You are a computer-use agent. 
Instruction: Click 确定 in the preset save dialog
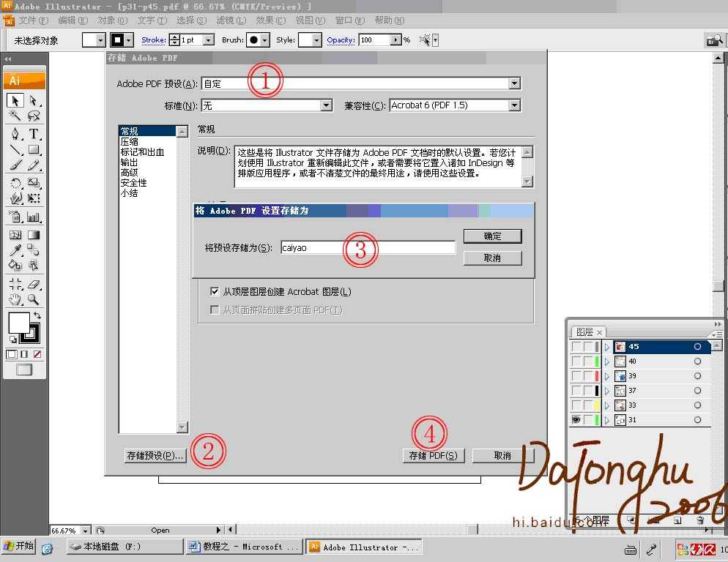tap(493, 236)
